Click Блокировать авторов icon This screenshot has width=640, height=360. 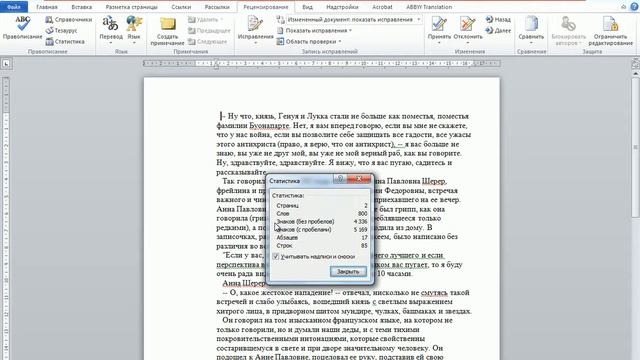[568, 31]
